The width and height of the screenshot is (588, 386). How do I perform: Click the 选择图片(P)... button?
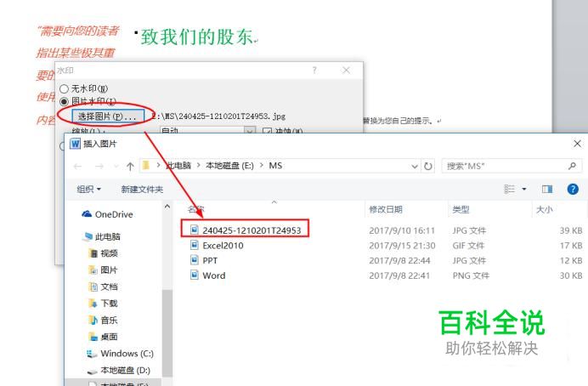[108, 116]
